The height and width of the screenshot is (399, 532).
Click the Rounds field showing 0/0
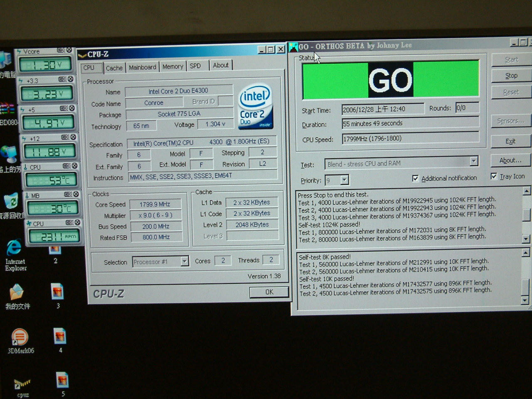point(467,108)
